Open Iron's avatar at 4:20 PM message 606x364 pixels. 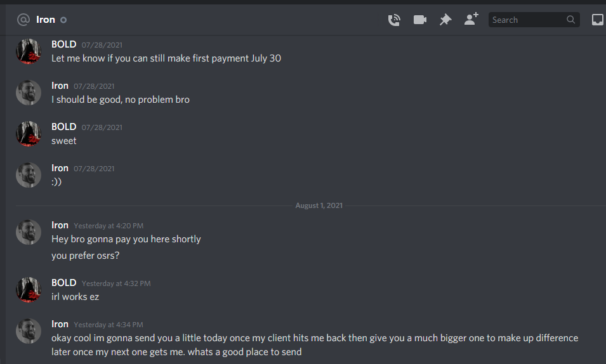point(28,232)
